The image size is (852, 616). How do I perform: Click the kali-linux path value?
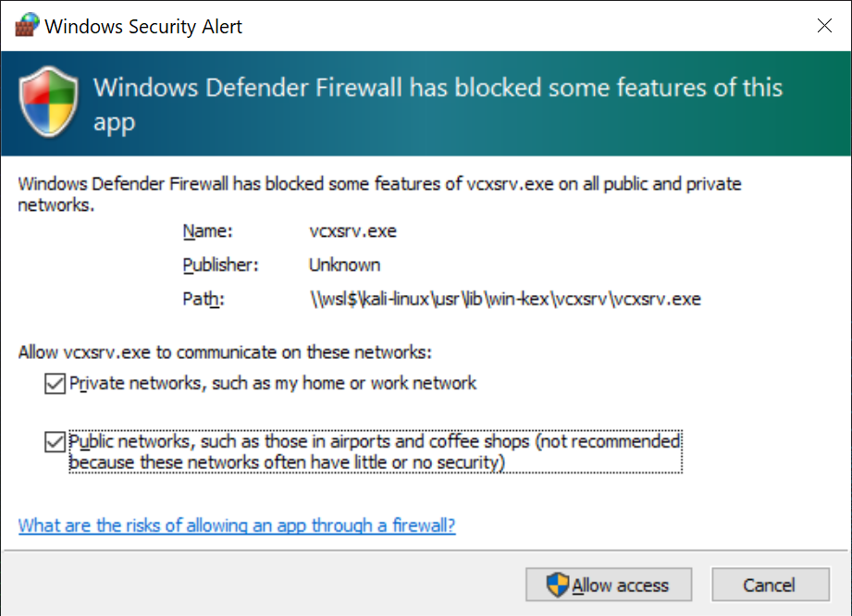(504, 299)
